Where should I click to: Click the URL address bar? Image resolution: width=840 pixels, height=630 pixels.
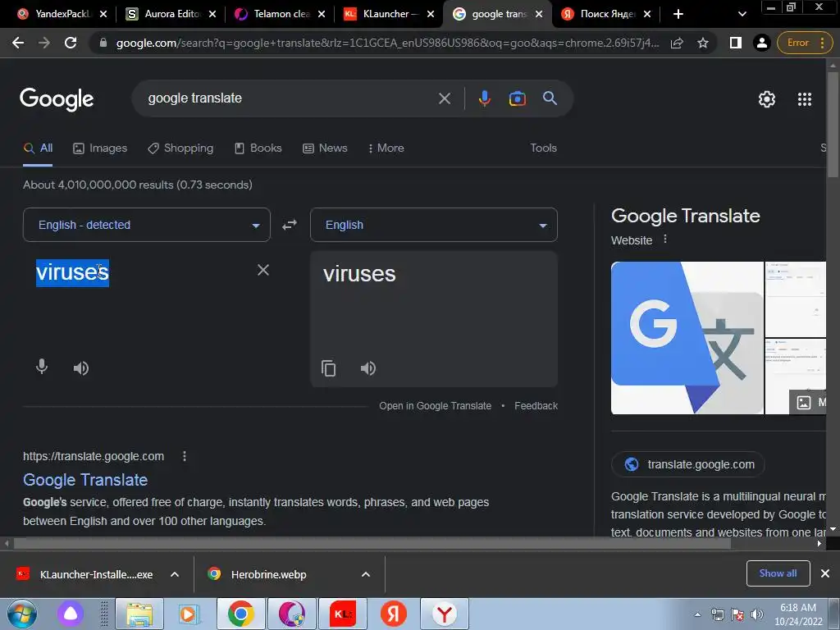[x=387, y=43]
